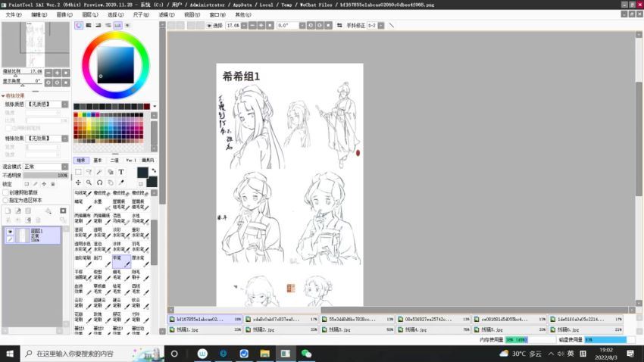Switch to the 二值 brush tab
This screenshot has height=362, width=644.
(114, 161)
